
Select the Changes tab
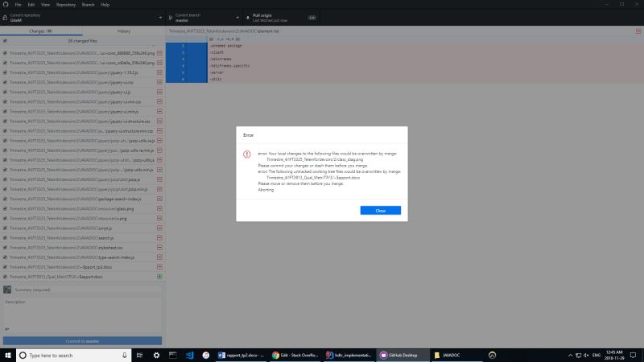pyautogui.click(x=41, y=31)
